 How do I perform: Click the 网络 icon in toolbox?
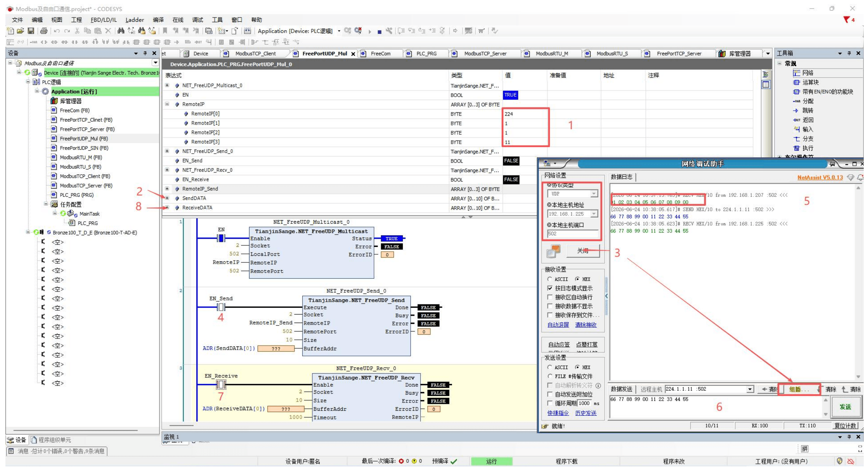tap(797, 73)
